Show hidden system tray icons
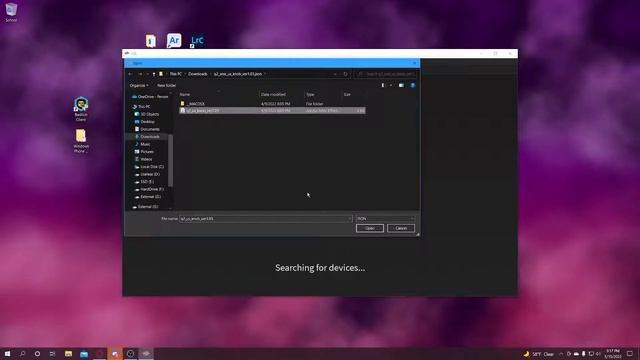 [x=561, y=354]
